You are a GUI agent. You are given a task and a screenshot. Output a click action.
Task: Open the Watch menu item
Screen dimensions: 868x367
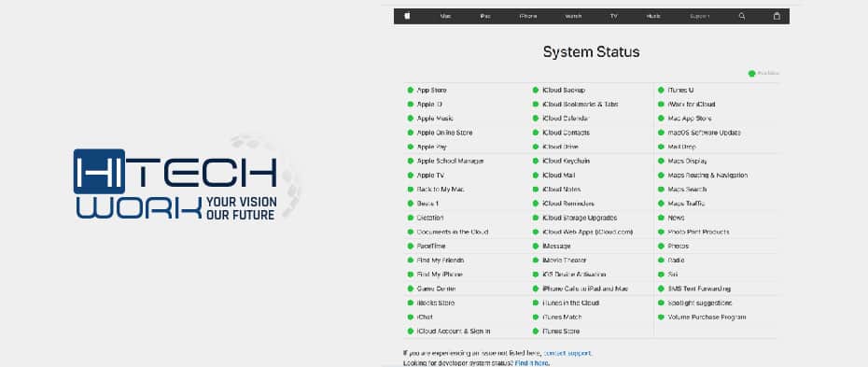(x=573, y=17)
